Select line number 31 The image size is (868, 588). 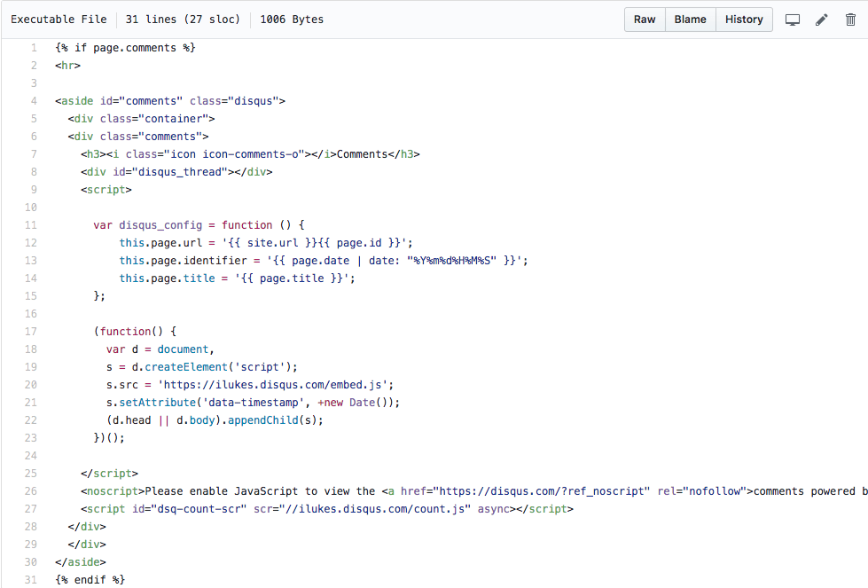tap(31, 580)
